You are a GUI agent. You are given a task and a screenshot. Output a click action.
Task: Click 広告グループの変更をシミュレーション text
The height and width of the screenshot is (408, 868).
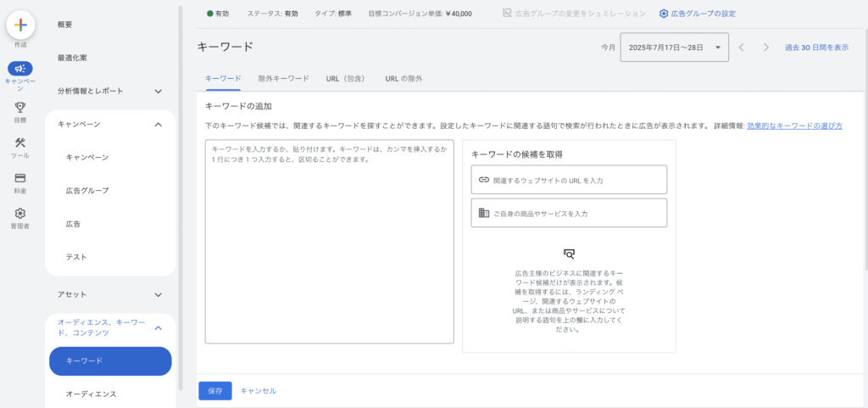580,14
